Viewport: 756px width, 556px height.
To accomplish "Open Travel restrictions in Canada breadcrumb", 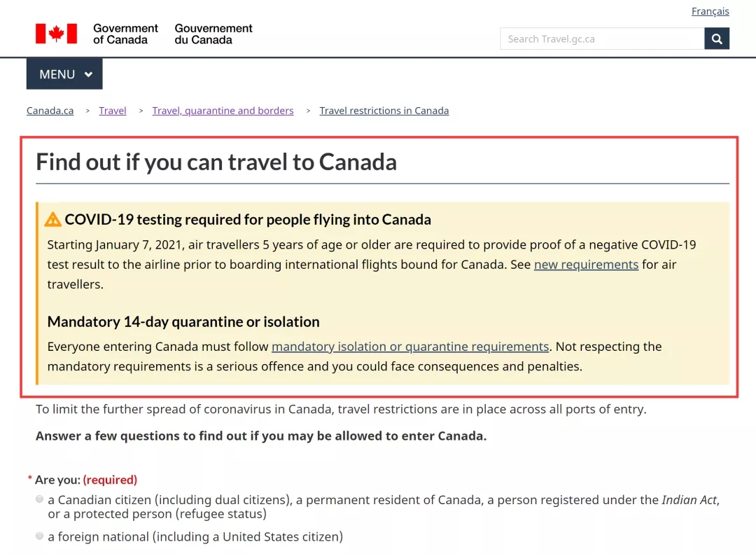I will click(x=384, y=111).
